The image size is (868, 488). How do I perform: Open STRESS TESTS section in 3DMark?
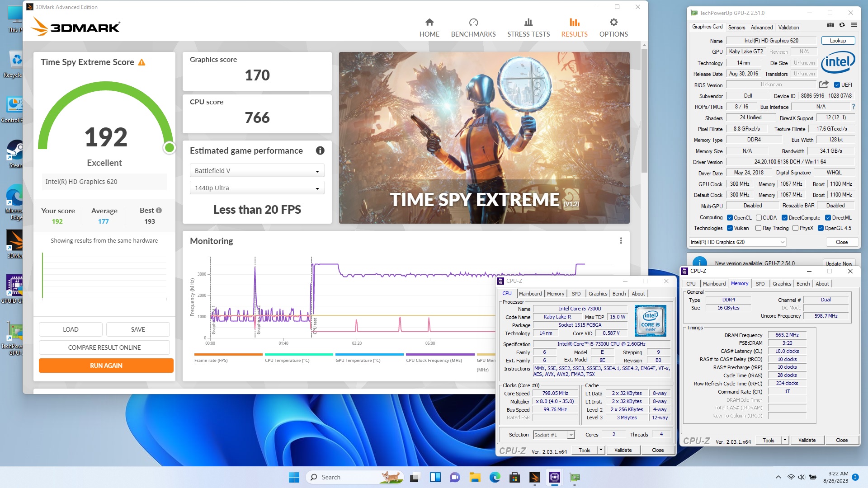coord(528,28)
